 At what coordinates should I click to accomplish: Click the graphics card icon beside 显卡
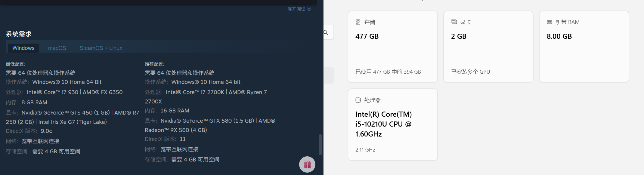click(454, 22)
